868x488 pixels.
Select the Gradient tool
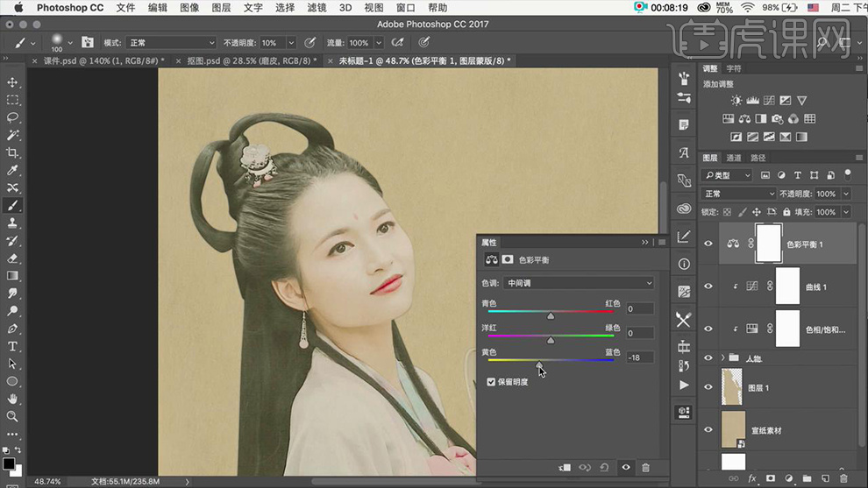point(12,275)
